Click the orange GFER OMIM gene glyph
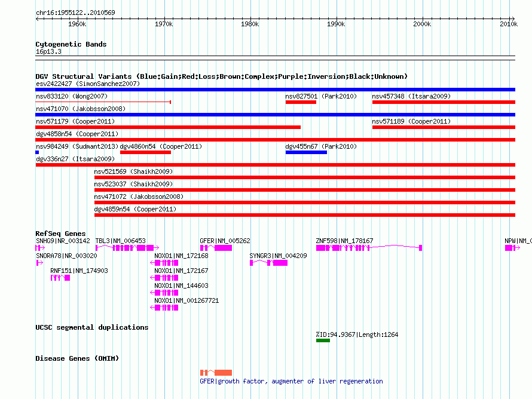Screen dimensions: 532x399 pyautogui.click(x=216, y=373)
